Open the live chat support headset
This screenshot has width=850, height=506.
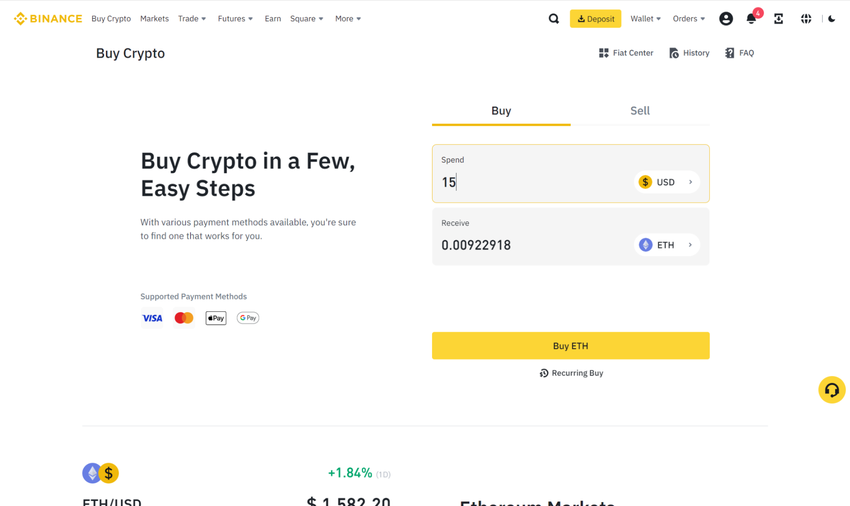[x=831, y=390]
